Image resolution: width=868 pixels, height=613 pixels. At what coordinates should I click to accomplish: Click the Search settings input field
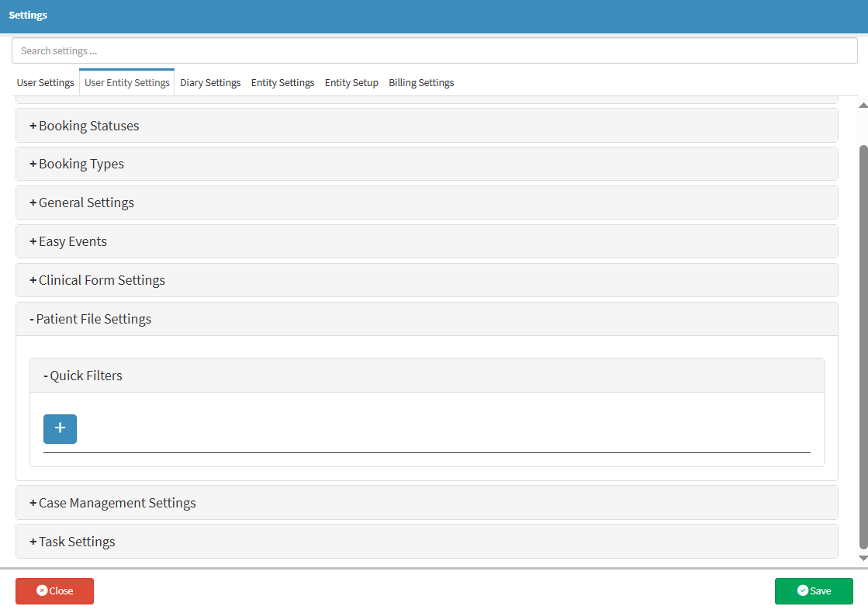pos(434,51)
